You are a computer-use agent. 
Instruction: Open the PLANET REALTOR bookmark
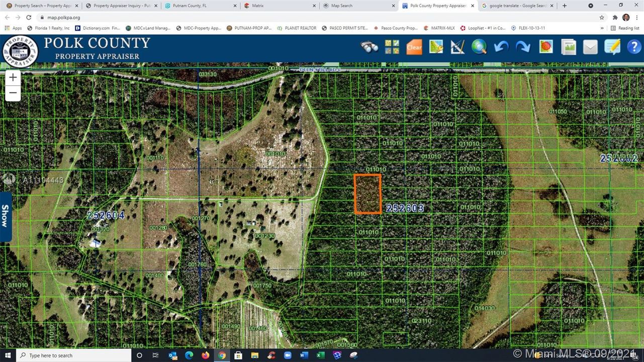click(x=297, y=28)
